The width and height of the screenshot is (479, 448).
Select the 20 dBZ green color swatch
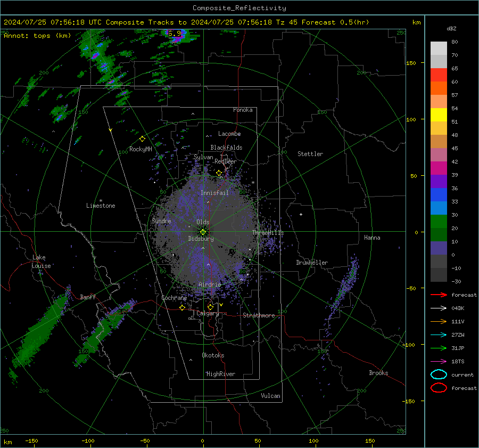pos(439,234)
